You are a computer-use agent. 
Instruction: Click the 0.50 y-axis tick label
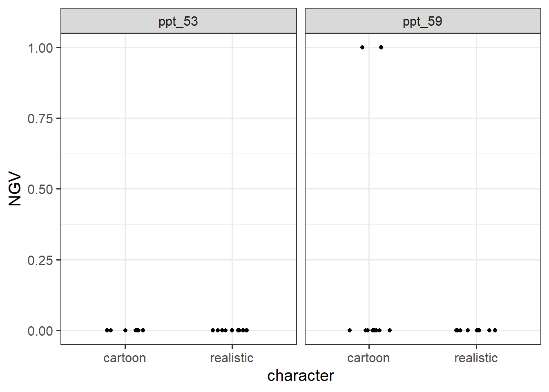40,189
